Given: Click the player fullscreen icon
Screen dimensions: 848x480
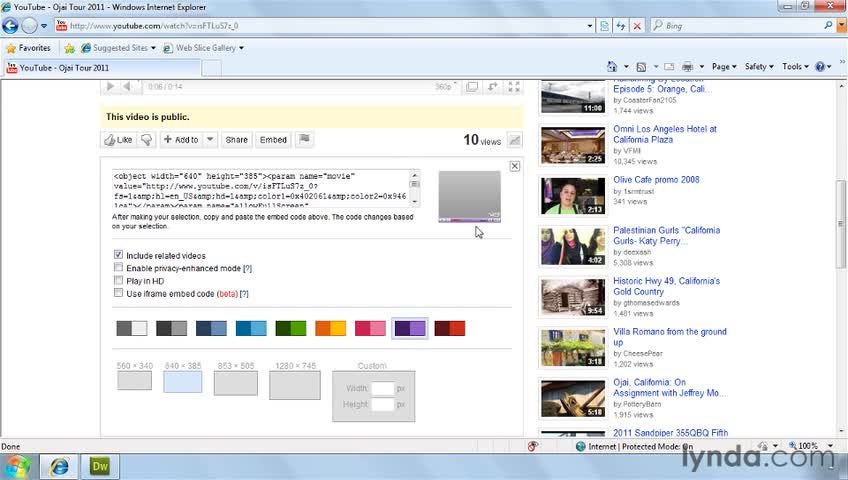Looking at the screenshot, I should [512, 88].
